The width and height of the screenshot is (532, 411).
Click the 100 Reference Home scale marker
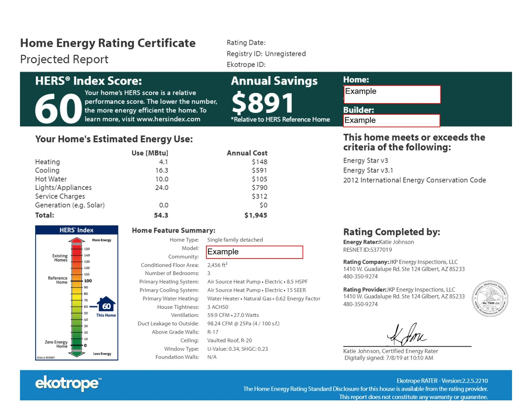click(88, 281)
